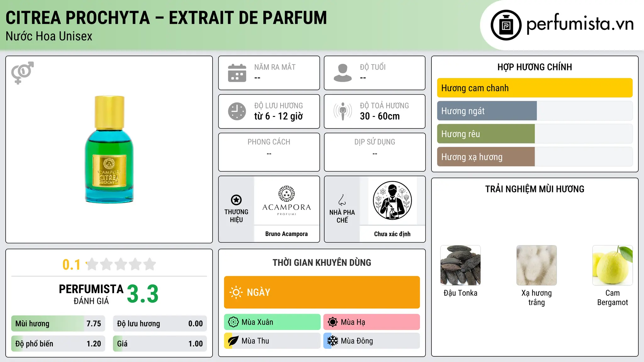Image resolution: width=644 pixels, height=362 pixels.
Task: Click the 'THƯƠNG HIỆU' label
Action: click(236, 216)
